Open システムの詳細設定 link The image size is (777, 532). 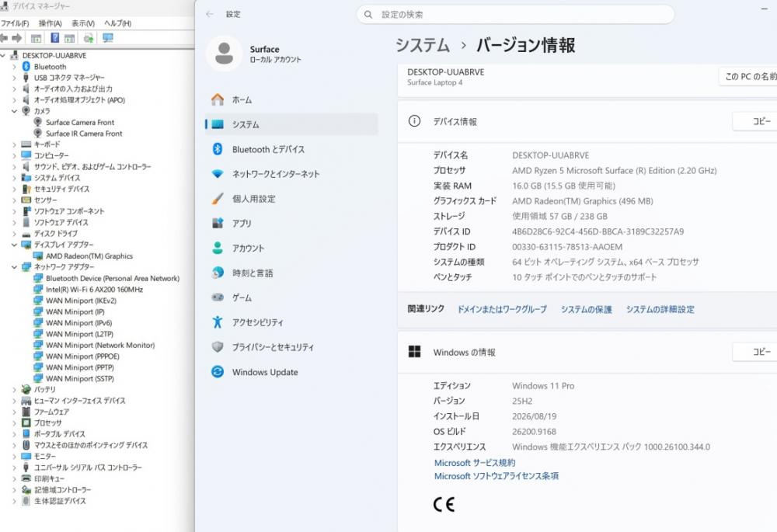[660, 309]
